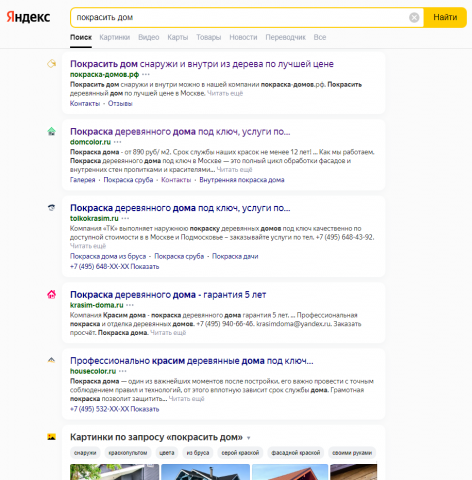Click the Найти search button

coord(445,17)
